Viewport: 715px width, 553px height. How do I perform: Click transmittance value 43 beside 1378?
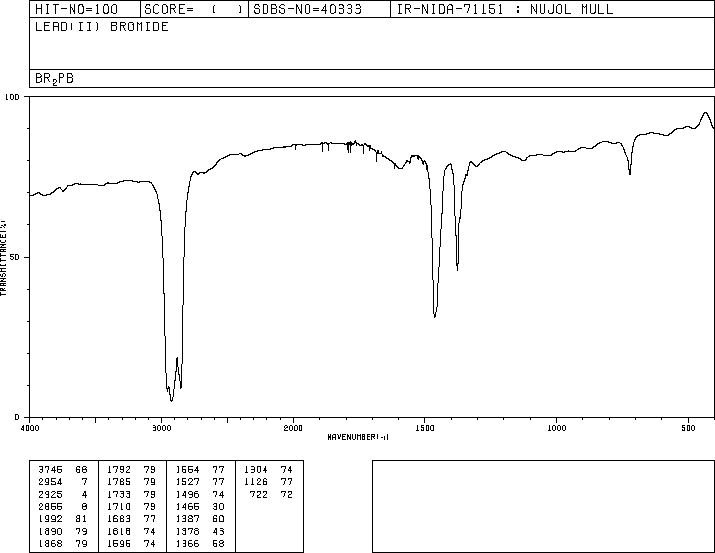click(218, 531)
